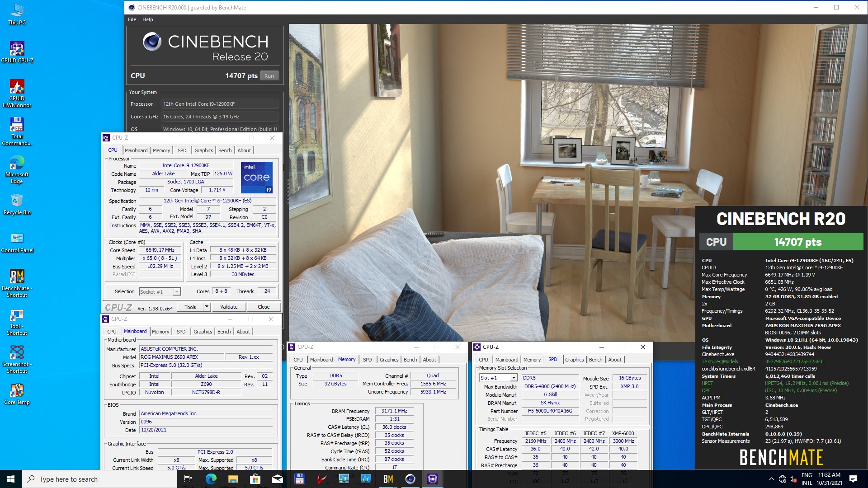This screenshot has height=488, width=868.
Task: Launch BenchMate desktop shortcut
Action: coord(17,283)
